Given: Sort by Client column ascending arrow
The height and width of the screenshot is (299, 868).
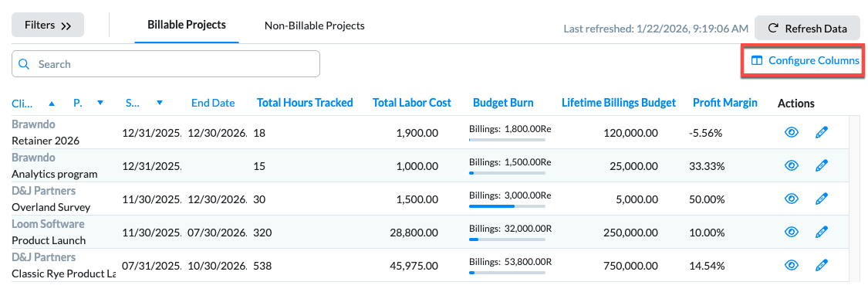Looking at the screenshot, I should (x=52, y=104).
